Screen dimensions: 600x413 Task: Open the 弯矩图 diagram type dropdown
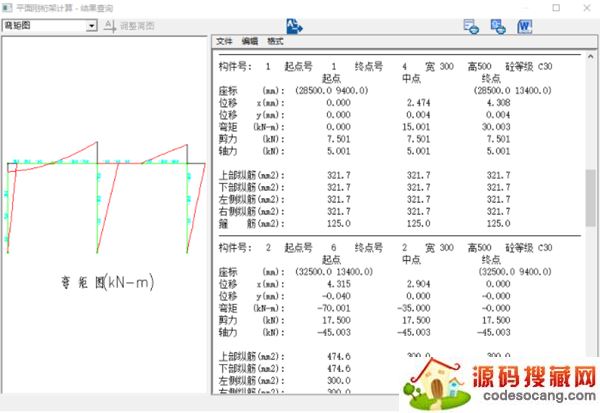point(91,26)
